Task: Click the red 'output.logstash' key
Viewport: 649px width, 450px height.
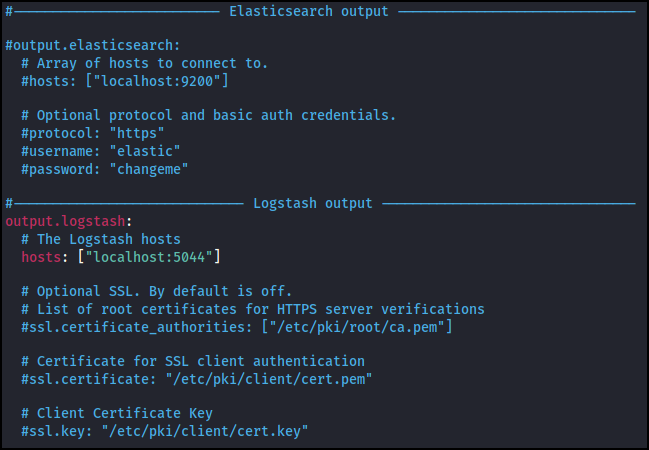Action: (65, 221)
